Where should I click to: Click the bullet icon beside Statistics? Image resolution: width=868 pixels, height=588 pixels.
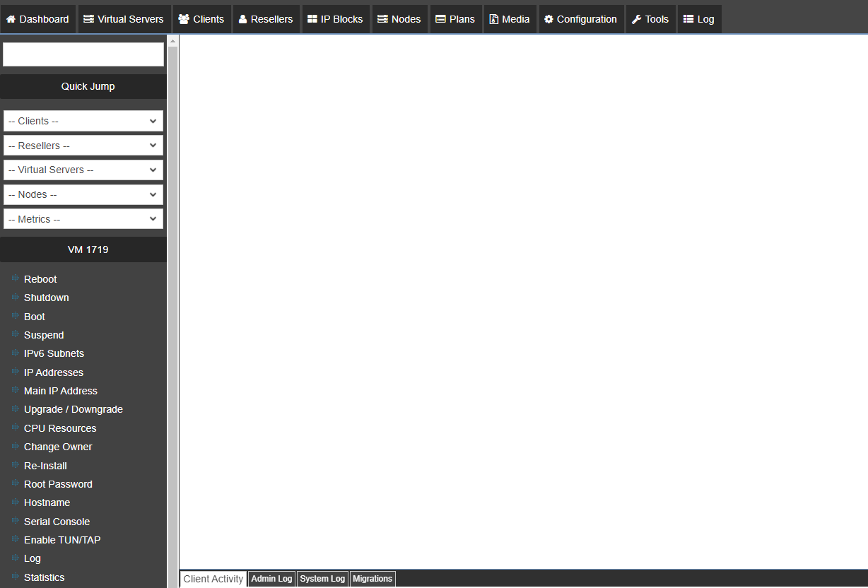click(16, 576)
